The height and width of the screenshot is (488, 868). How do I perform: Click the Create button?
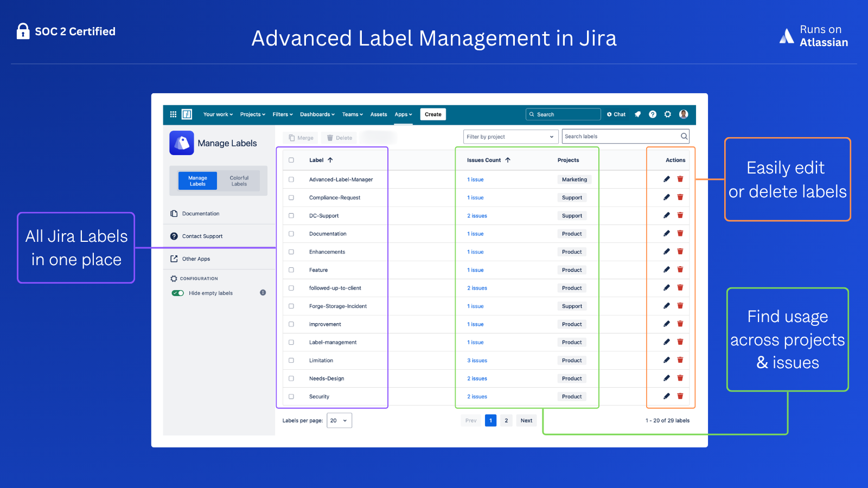pyautogui.click(x=433, y=114)
